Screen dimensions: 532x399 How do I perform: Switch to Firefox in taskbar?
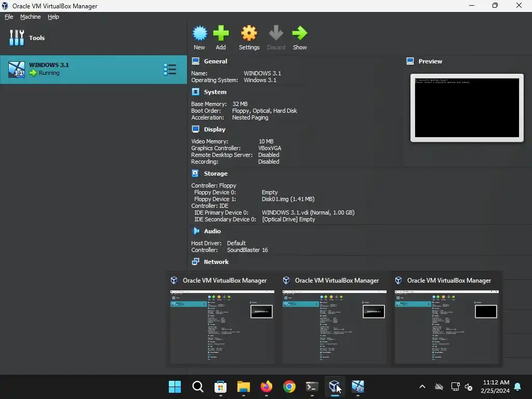click(x=267, y=387)
